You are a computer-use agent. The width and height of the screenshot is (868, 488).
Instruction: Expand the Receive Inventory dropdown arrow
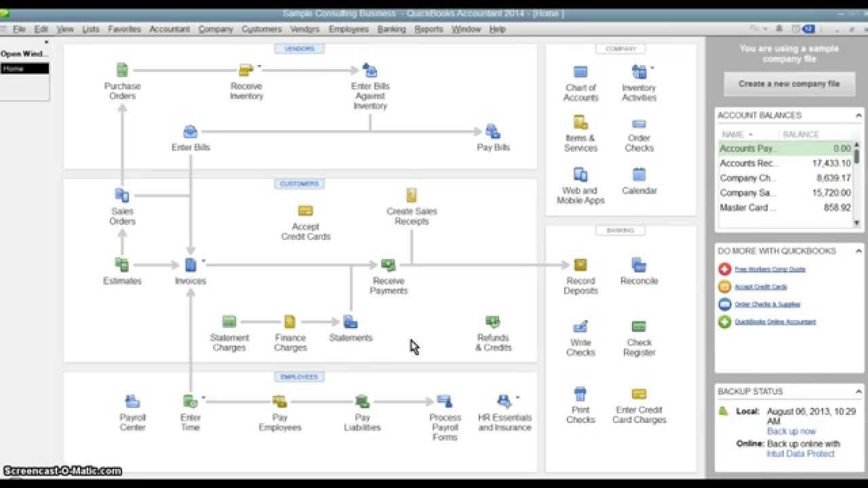(259, 66)
